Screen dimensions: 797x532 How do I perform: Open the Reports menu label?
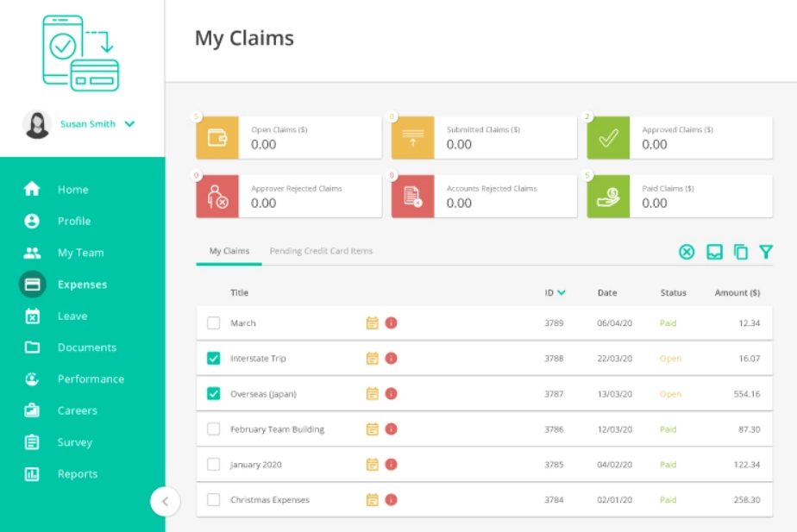coord(78,474)
